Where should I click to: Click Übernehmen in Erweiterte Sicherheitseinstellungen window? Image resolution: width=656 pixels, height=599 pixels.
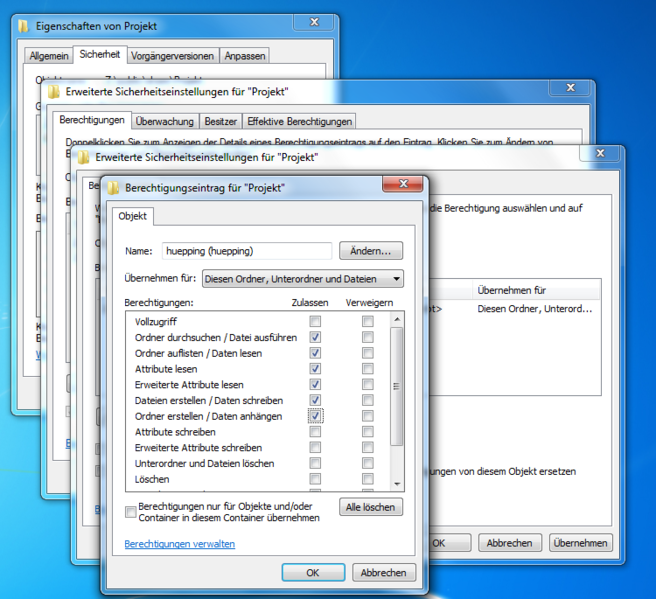[x=581, y=543]
